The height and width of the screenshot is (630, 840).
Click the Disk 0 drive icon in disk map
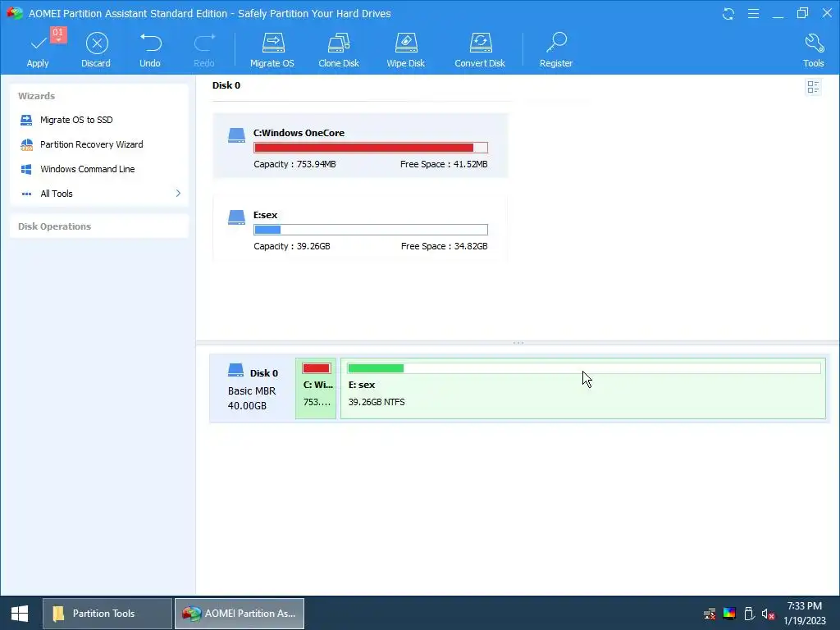[235, 370]
